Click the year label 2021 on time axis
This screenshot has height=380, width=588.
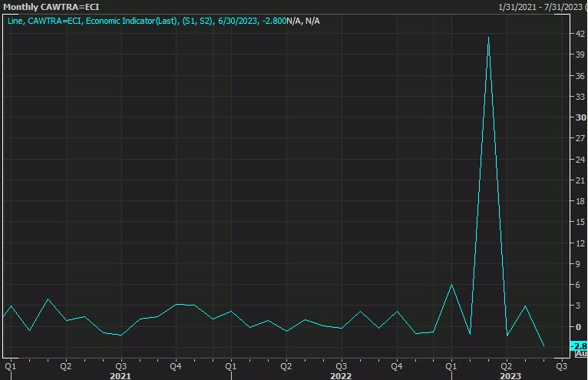coord(121,375)
